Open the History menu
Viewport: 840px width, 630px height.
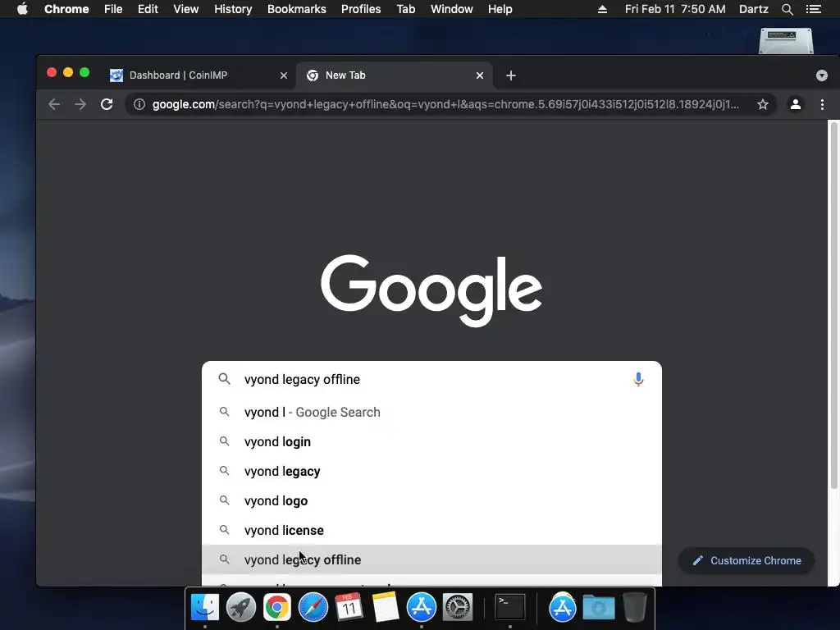[233, 9]
